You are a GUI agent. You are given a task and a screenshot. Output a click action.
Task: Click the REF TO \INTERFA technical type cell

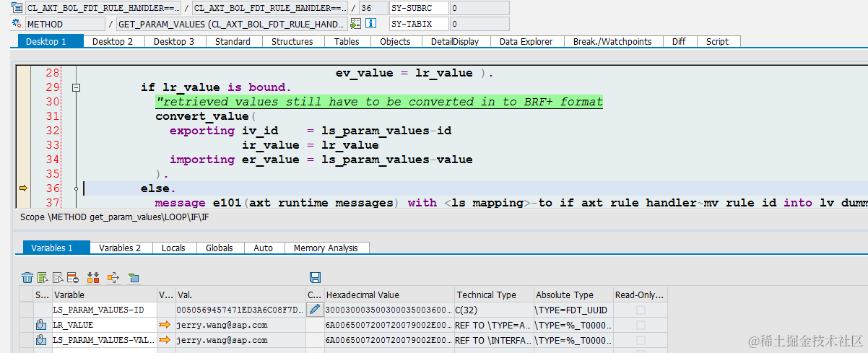(493, 339)
